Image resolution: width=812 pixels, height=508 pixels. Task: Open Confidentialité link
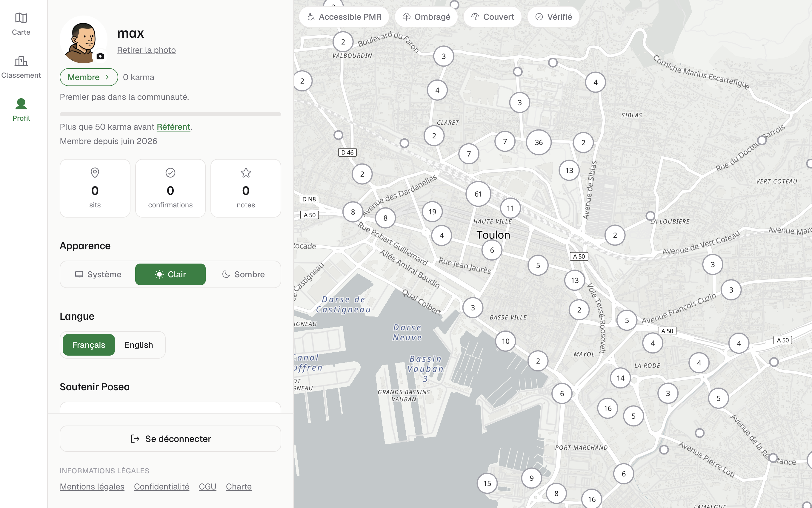point(162,486)
